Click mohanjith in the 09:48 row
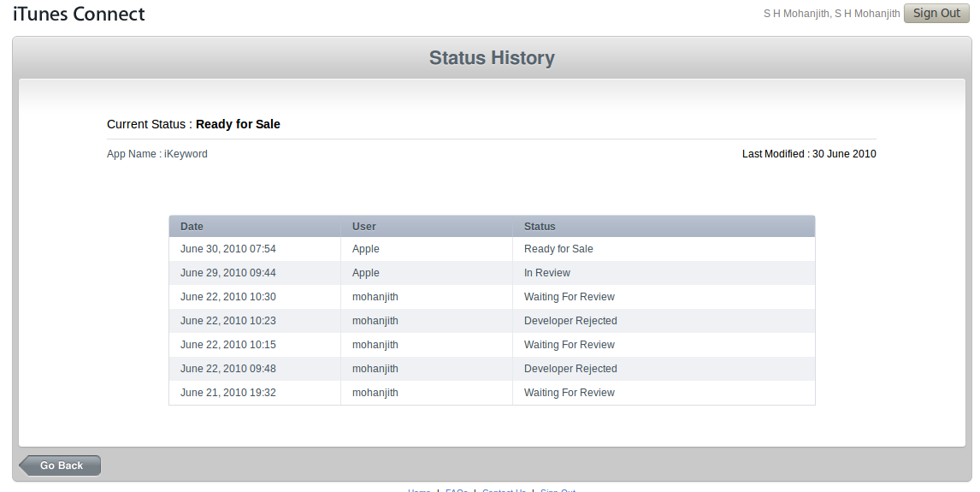The height and width of the screenshot is (492, 980). tap(375, 369)
